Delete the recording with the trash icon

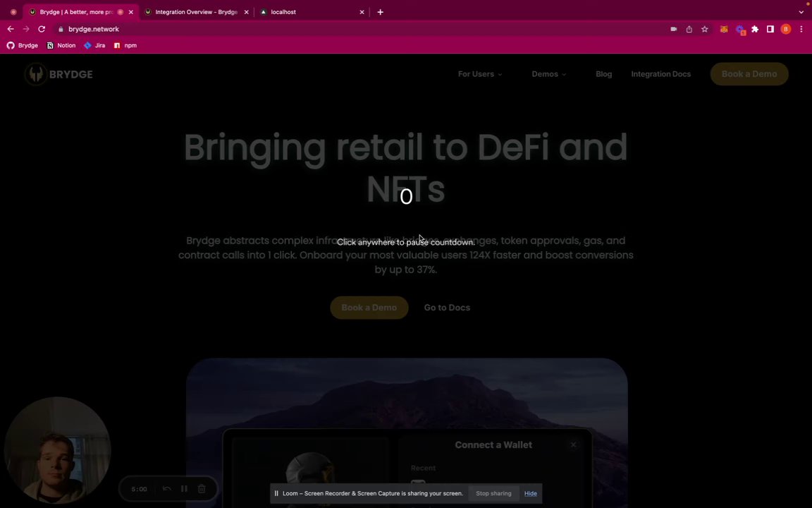(202, 489)
